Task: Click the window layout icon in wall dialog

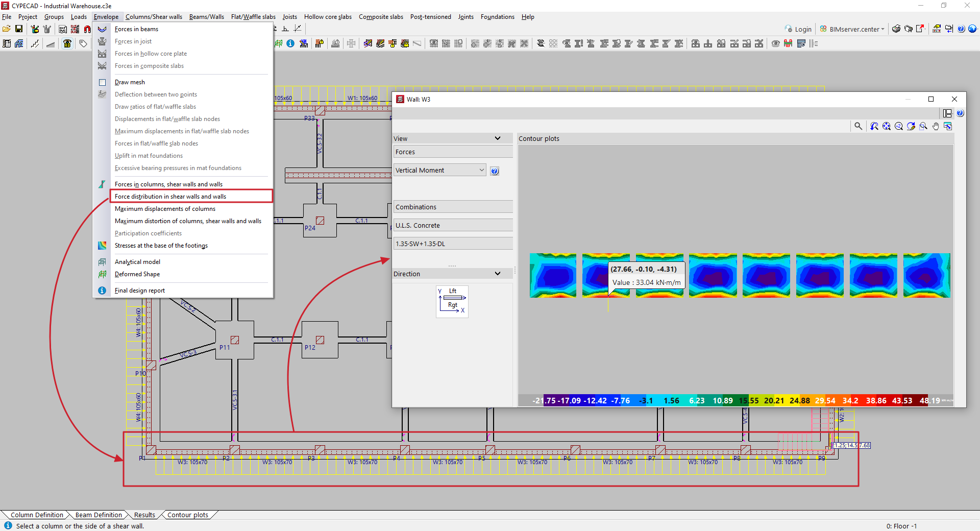Action: tap(947, 113)
